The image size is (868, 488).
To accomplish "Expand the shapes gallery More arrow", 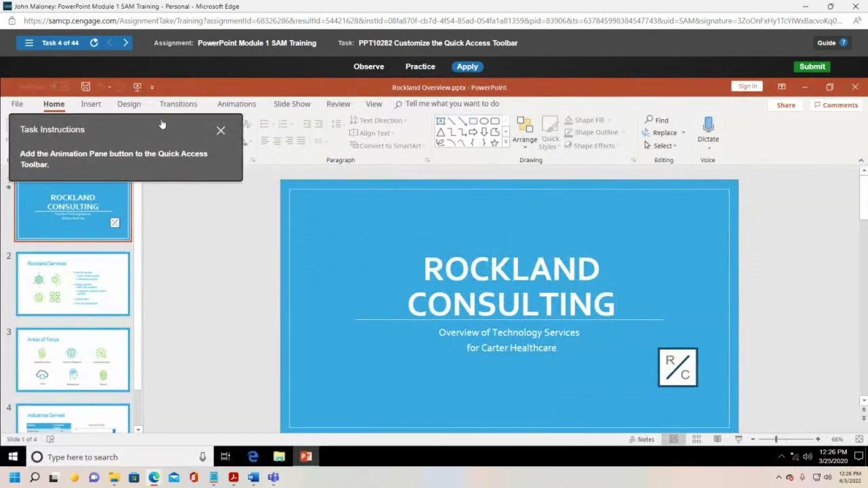I will click(506, 143).
